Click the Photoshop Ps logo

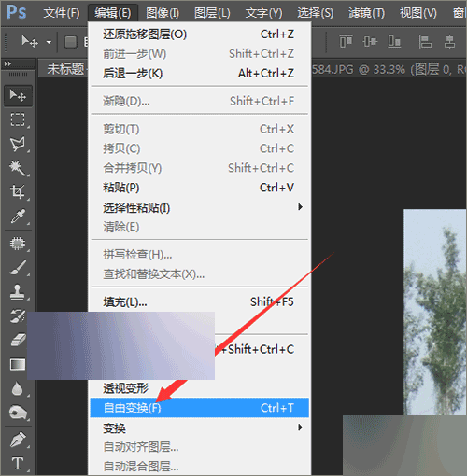coord(17,12)
